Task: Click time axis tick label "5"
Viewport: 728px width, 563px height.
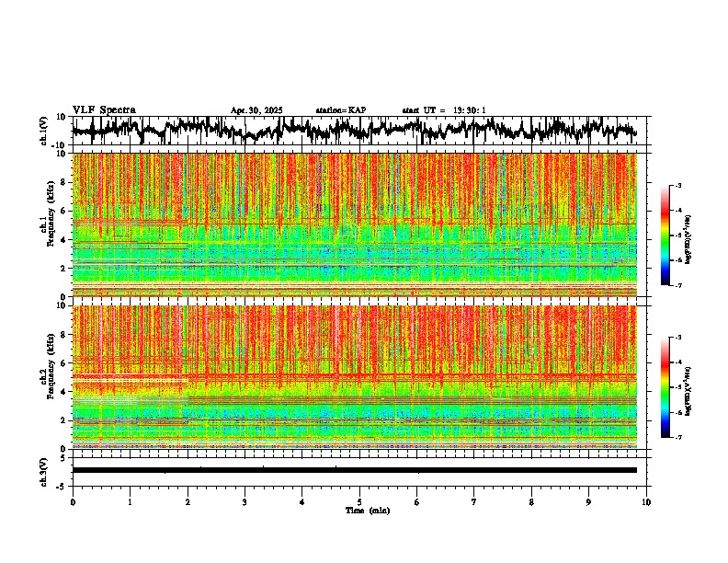Action: [359, 502]
